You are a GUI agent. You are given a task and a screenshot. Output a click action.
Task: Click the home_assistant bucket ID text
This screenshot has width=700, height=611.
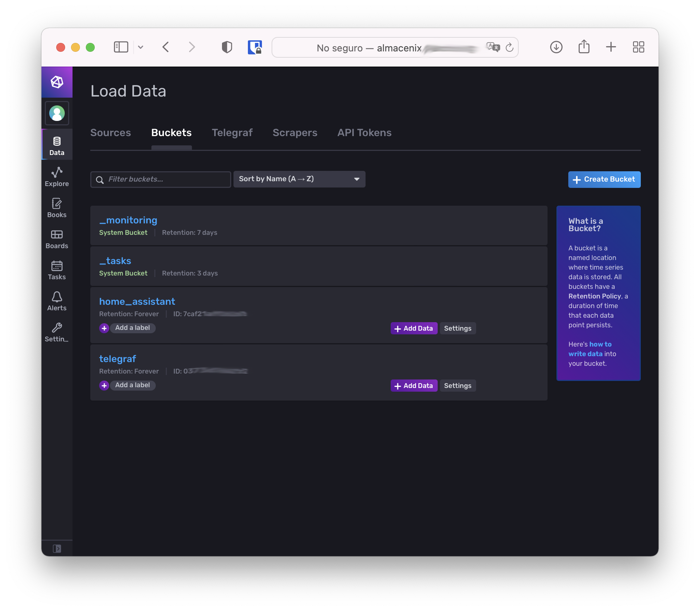(x=210, y=314)
